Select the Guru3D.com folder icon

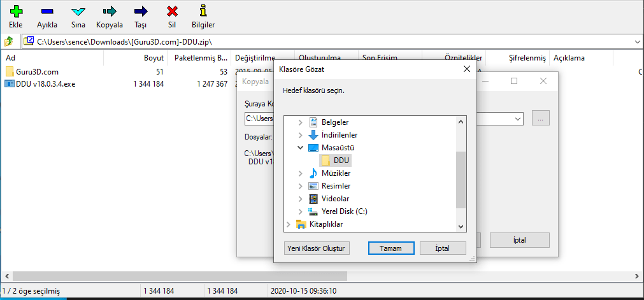(x=10, y=72)
